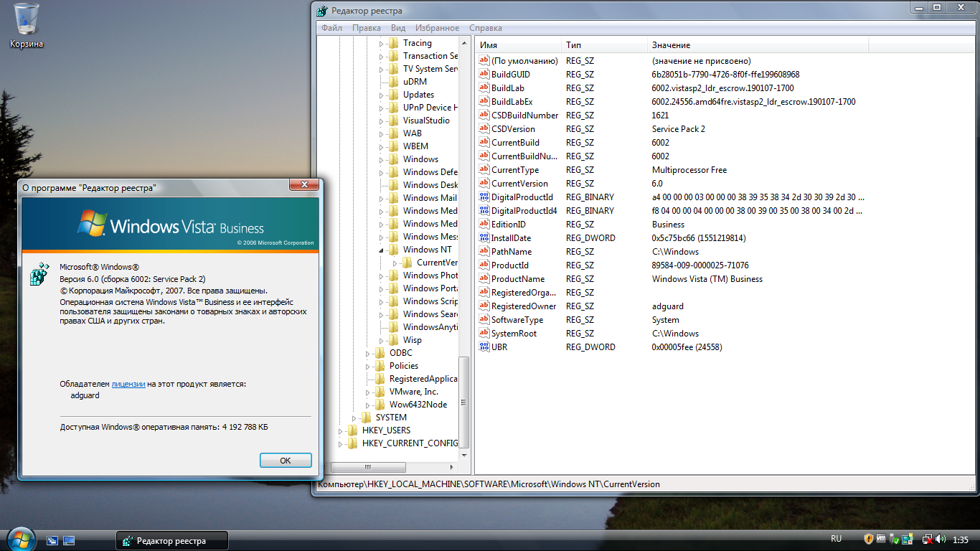The image size is (980, 551).
Task: Open the Вид menu
Action: 398,28
